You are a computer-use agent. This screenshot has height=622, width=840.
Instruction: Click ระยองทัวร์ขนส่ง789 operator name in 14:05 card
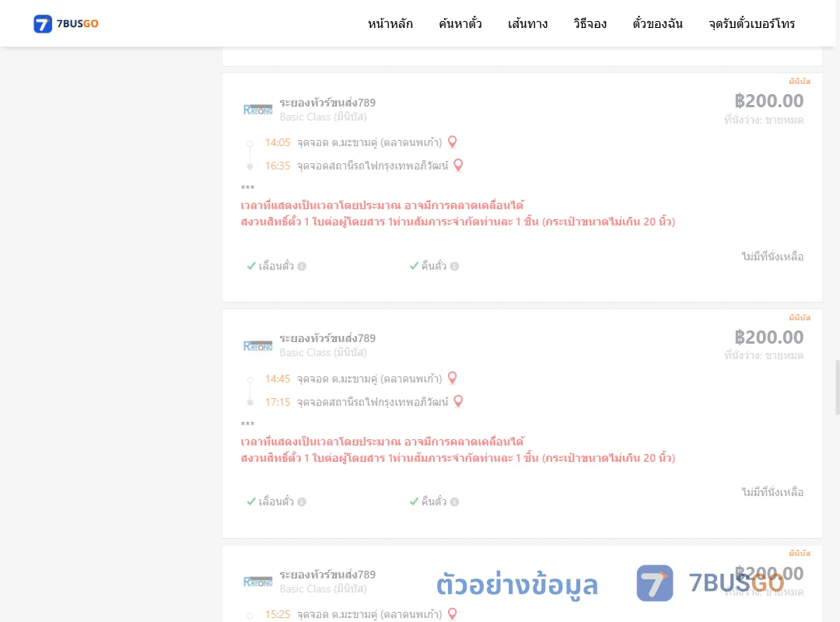[327, 103]
